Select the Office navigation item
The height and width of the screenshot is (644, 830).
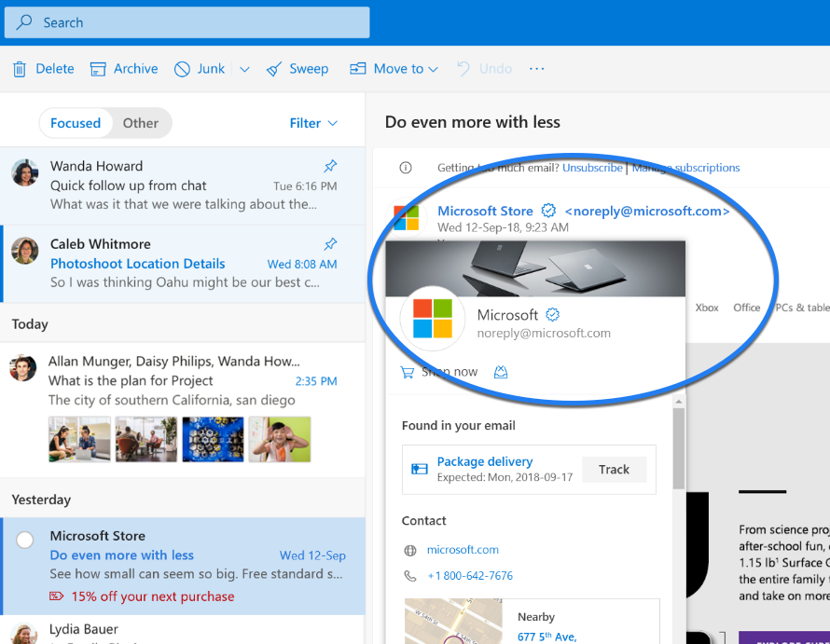coord(746,308)
